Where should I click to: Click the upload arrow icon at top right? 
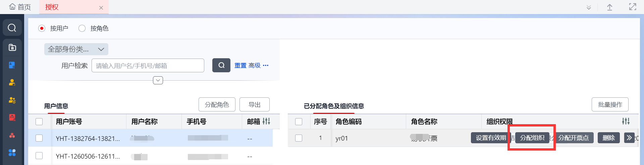[x=609, y=7]
